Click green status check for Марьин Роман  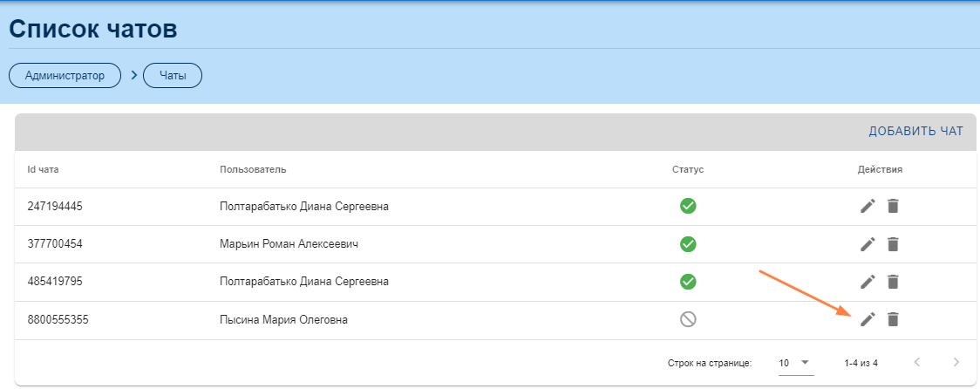(688, 244)
